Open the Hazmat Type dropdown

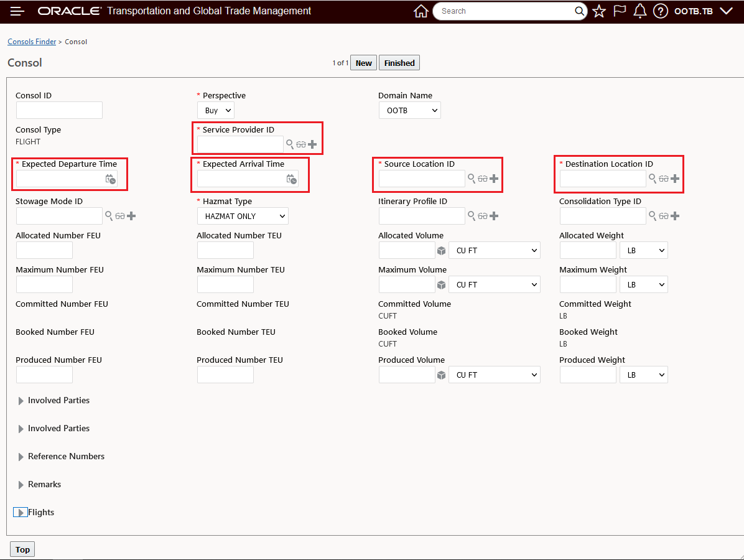point(243,216)
